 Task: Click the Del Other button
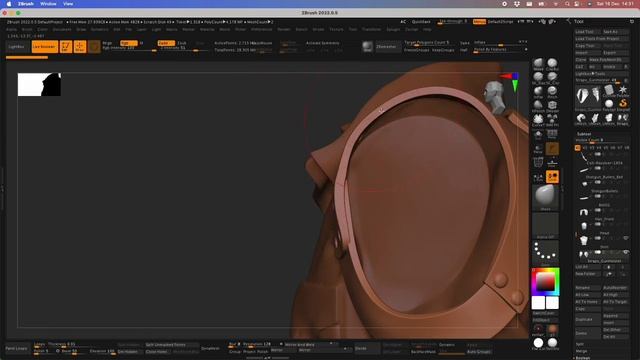pos(616,329)
